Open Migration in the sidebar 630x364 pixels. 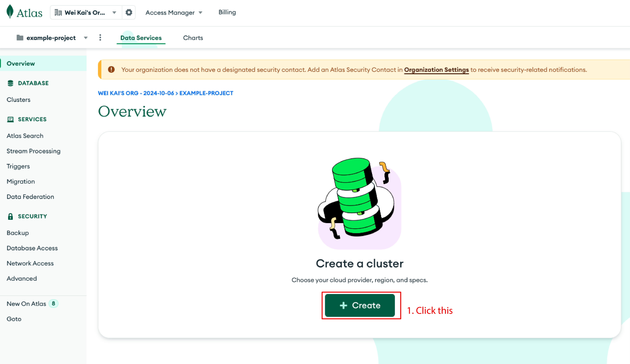tap(21, 182)
